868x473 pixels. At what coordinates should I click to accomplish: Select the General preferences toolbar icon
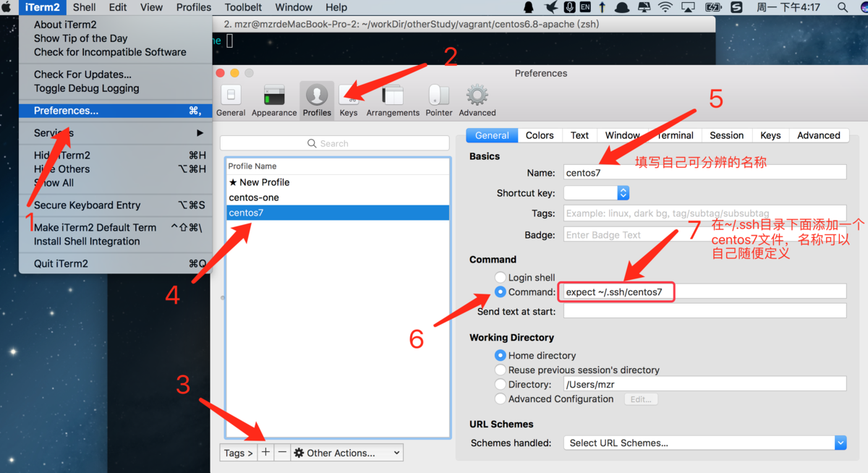click(x=231, y=99)
